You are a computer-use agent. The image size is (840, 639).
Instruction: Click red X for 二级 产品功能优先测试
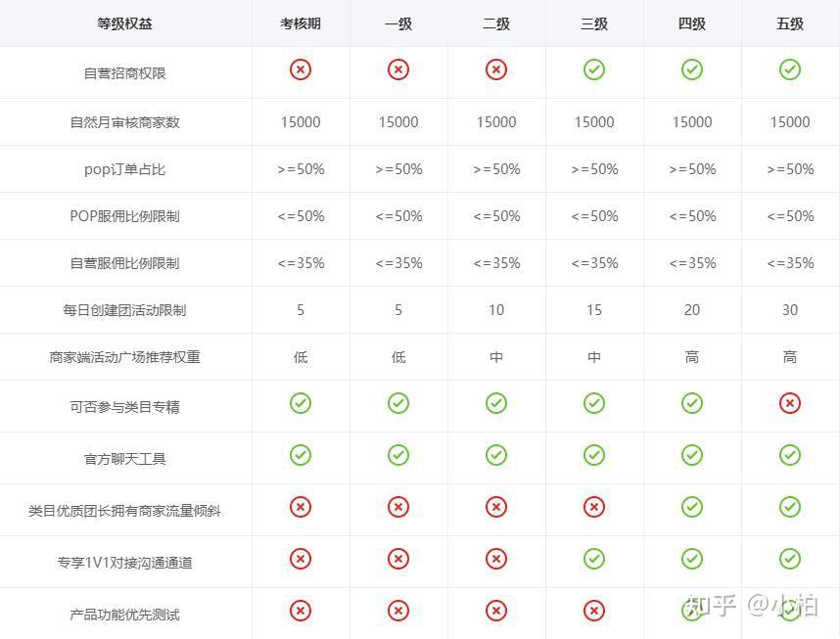tap(496, 611)
